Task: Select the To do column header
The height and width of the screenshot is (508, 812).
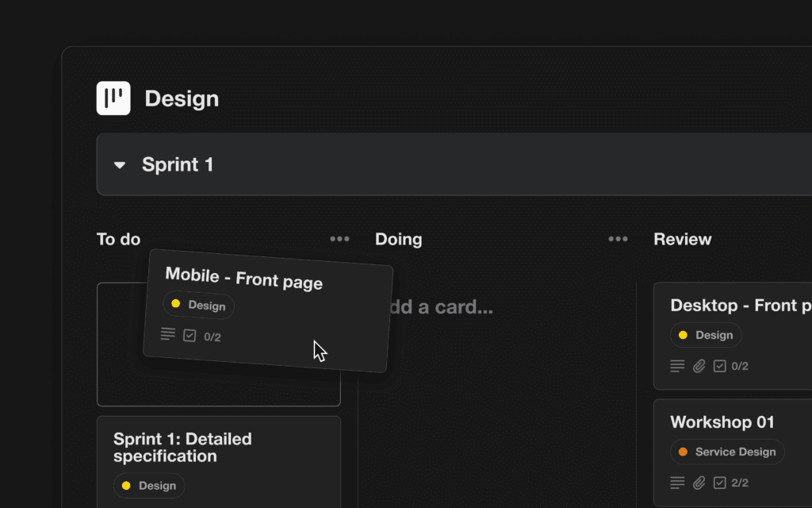Action: point(118,239)
